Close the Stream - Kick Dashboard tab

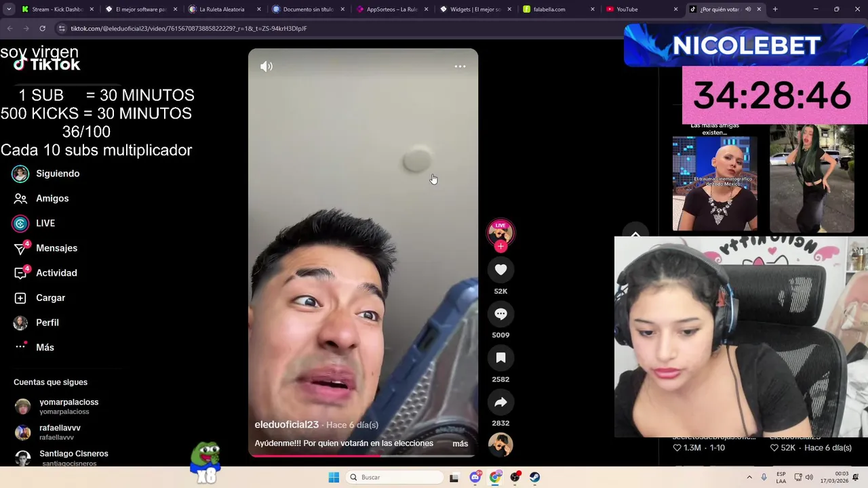92,9
